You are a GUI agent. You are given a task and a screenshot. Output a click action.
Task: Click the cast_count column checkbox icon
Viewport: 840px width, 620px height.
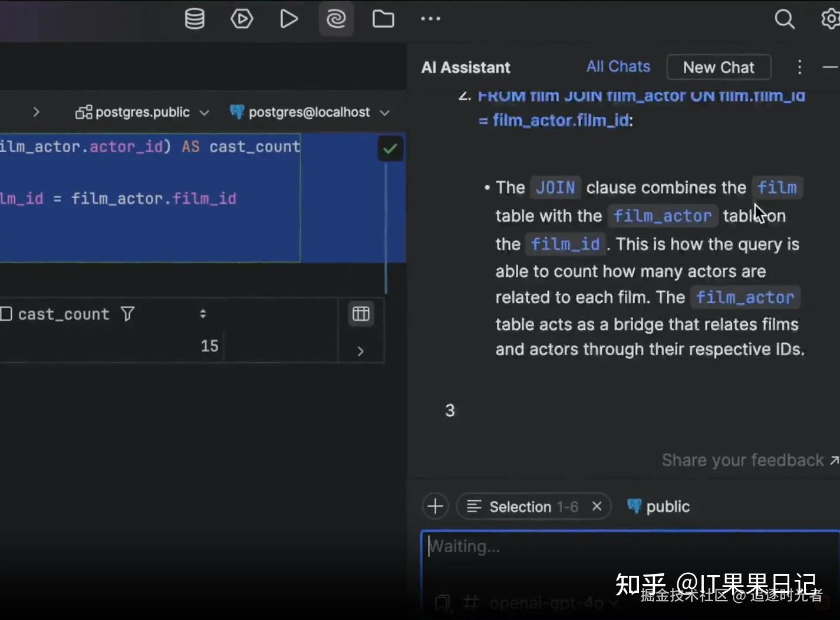pyautogui.click(x=6, y=314)
